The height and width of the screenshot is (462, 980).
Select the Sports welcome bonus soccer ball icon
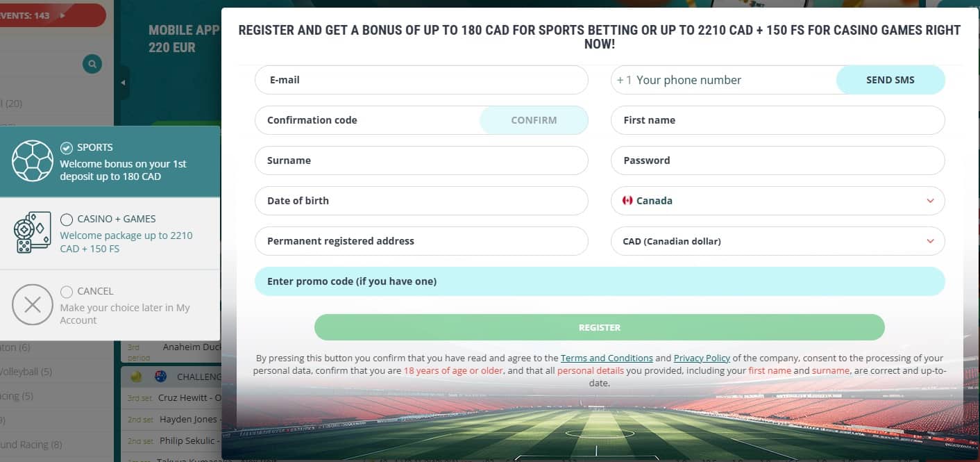[x=33, y=161]
